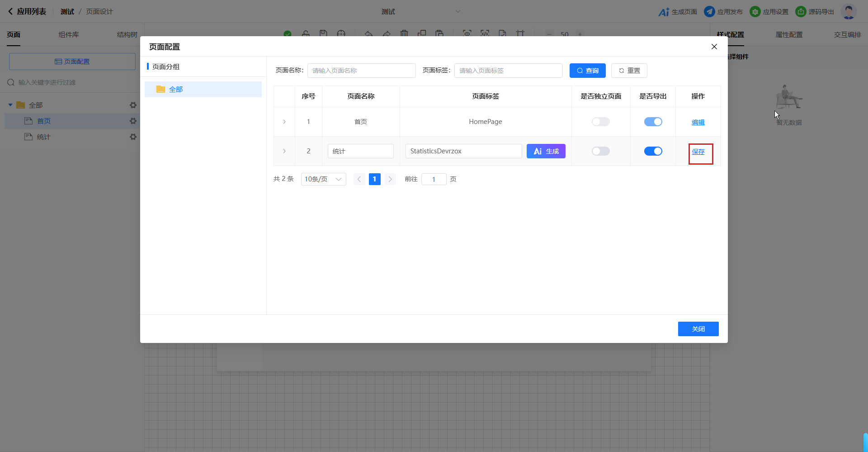Switch to the 属性配置 tab
Viewport: 868px width, 452px height.
[x=789, y=35]
